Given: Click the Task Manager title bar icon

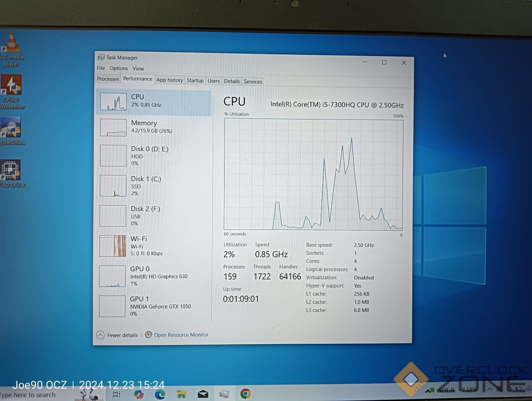Looking at the screenshot, I should 101,58.
